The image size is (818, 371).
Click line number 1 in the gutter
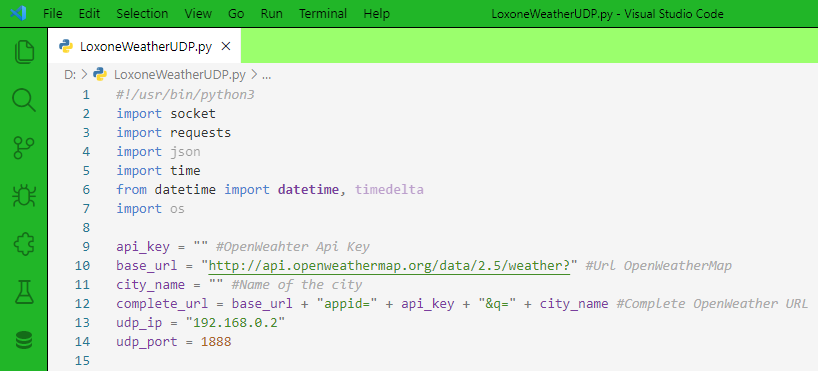tap(86, 95)
